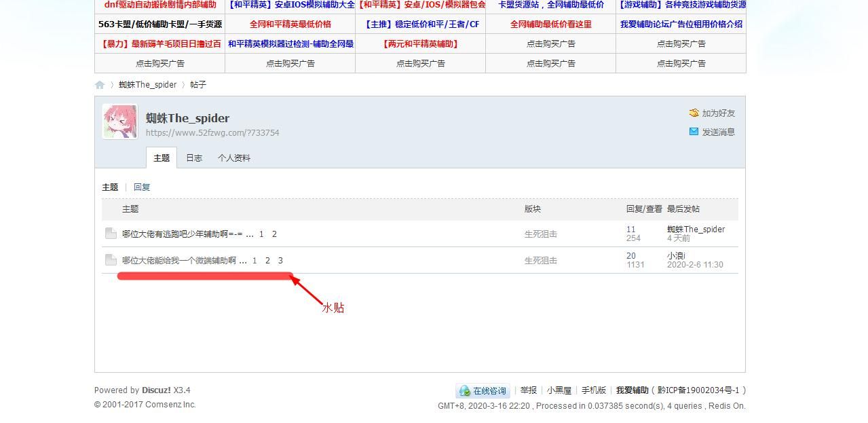Open profile URL https://www.52fzwg.com/?733754
The image size is (868, 423).
pos(212,133)
